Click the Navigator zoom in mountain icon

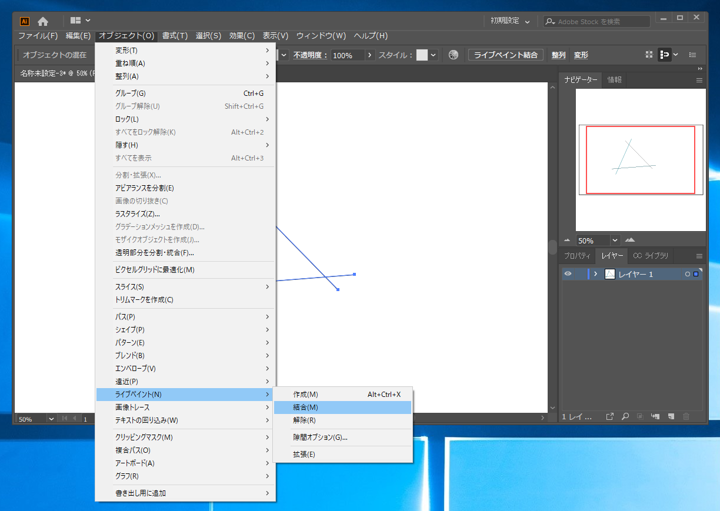click(x=630, y=240)
